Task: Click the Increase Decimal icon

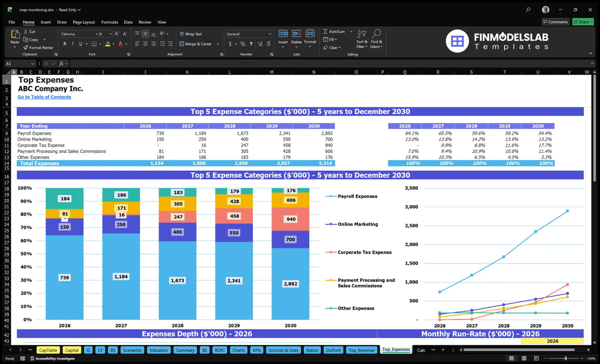Action: [260, 44]
